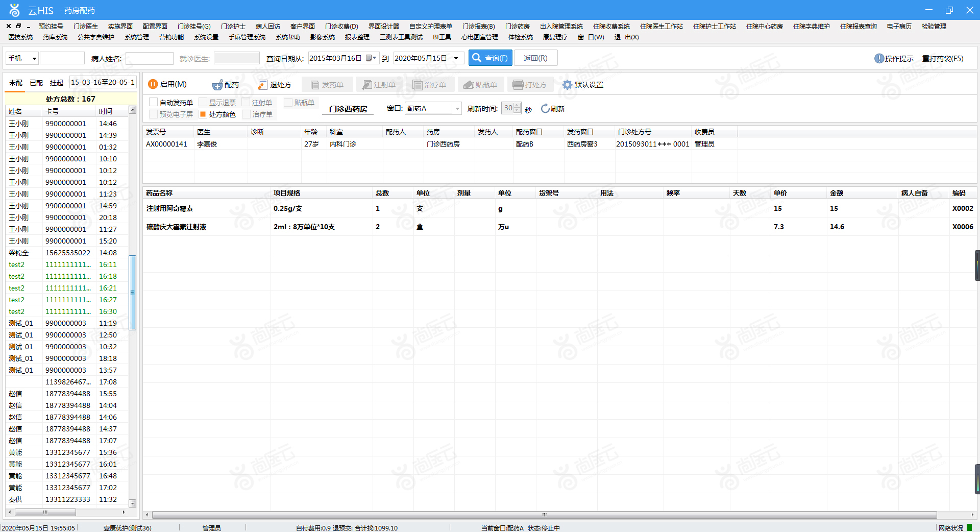Click the 治疗单 toolbar button with sheet icon

tap(430, 84)
